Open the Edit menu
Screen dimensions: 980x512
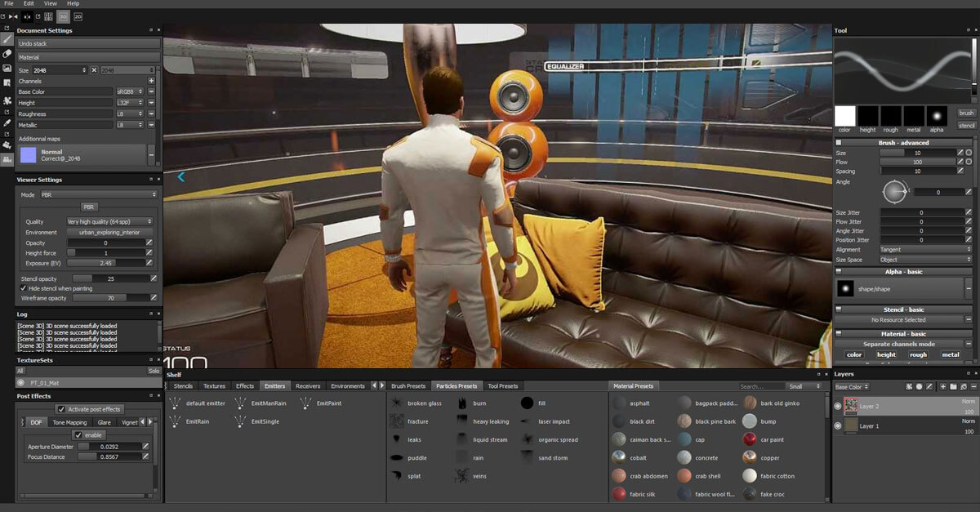29,4
